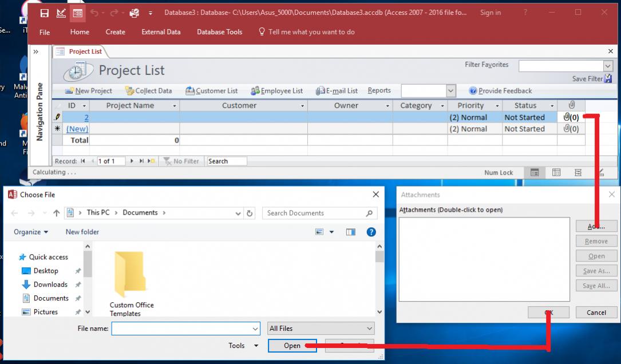Click attachment paperclip in row 2
621x364 pixels.
click(x=571, y=117)
